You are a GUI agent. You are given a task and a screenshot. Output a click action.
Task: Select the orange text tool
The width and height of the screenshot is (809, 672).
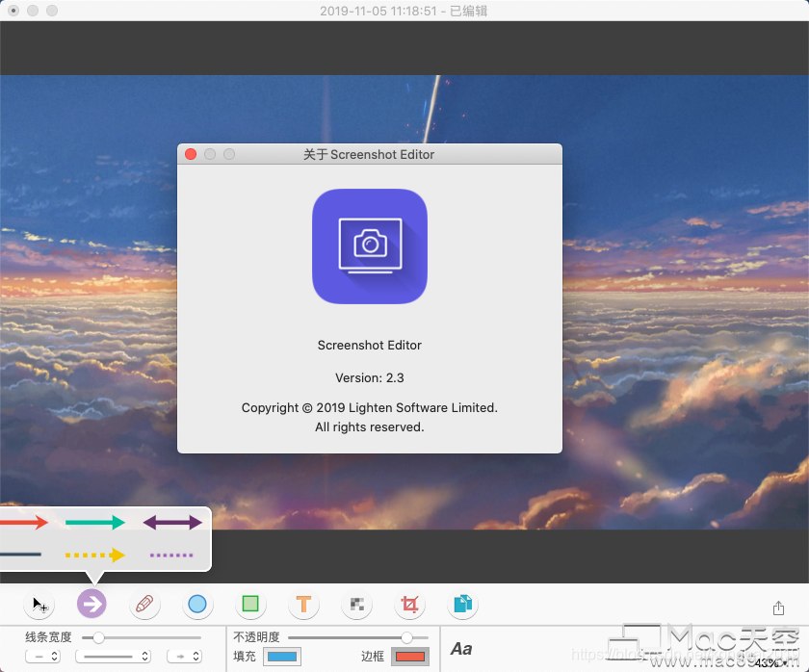click(x=303, y=604)
